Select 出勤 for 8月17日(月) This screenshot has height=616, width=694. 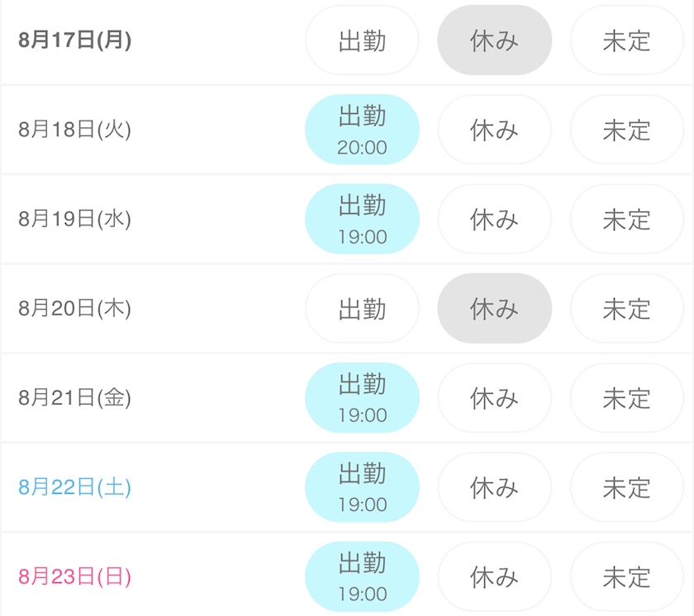point(362,40)
